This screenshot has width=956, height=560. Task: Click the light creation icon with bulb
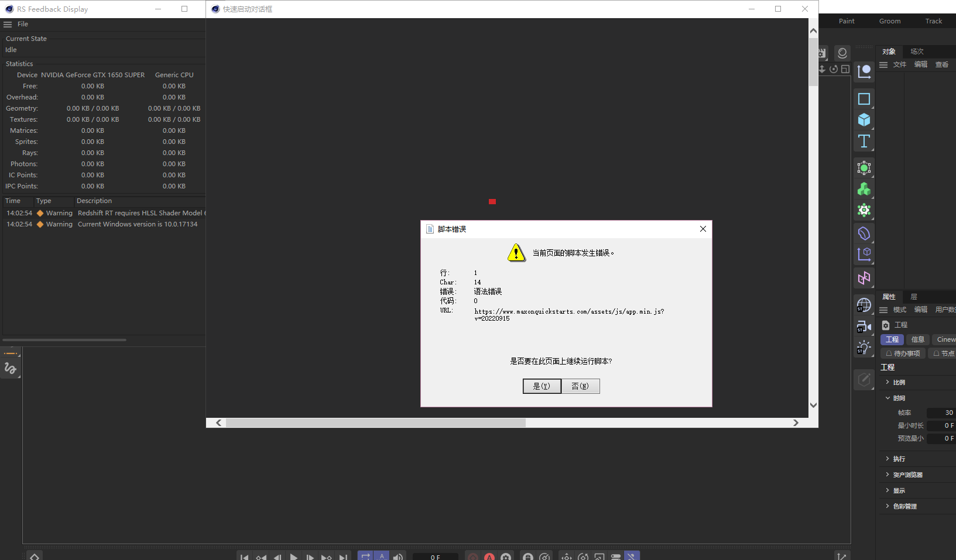click(865, 347)
